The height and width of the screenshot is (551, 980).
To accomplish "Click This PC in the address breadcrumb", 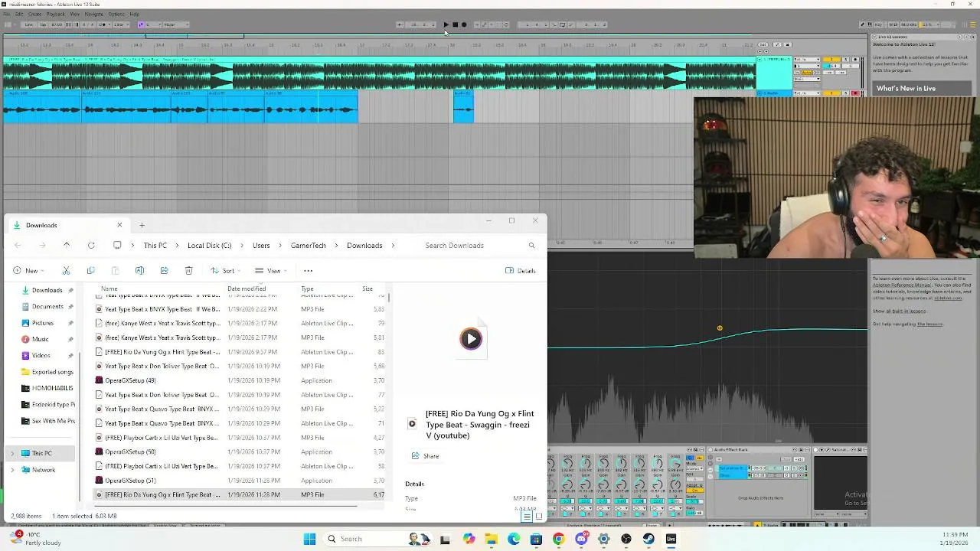I will tap(155, 246).
